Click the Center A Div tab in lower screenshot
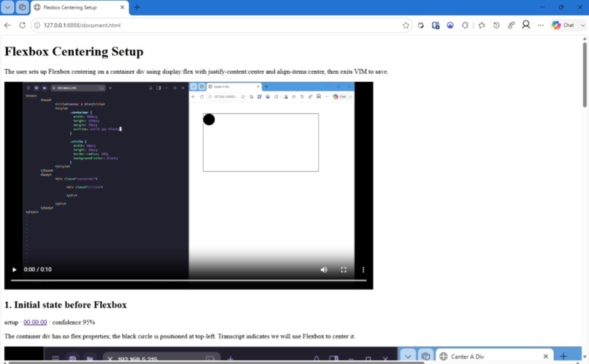This screenshot has width=589, height=364. coord(494,357)
